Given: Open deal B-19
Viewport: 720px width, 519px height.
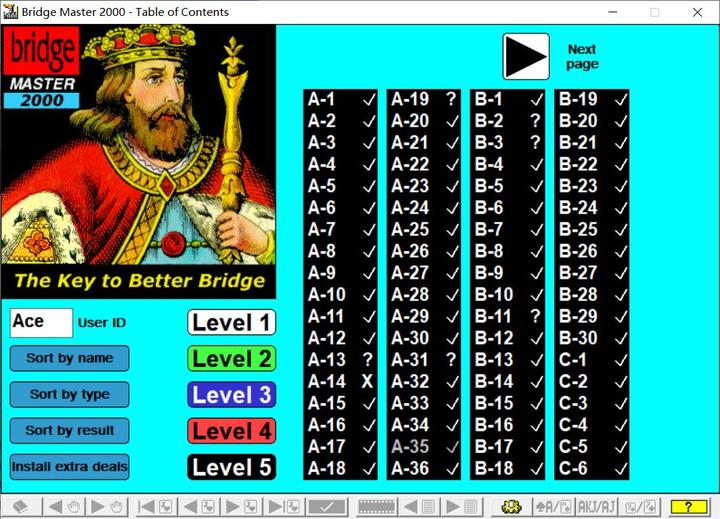Looking at the screenshot, I should click(592, 99).
